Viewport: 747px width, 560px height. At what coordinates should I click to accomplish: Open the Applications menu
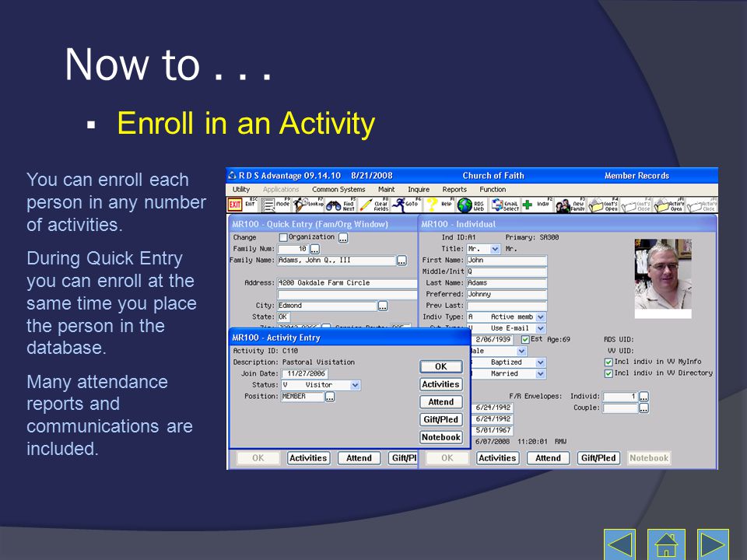tap(281, 189)
